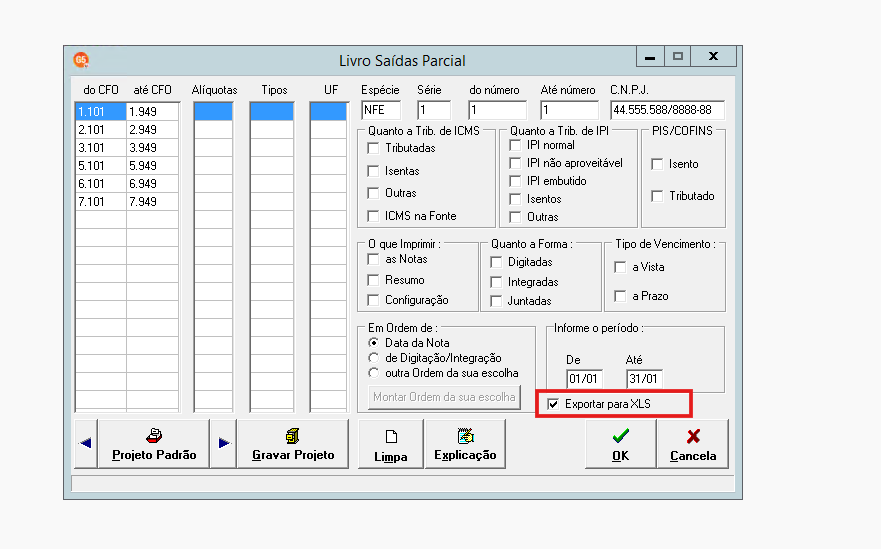The image size is (881, 549).
Task: Select até CFO cell 3.949
Action: click(x=152, y=147)
